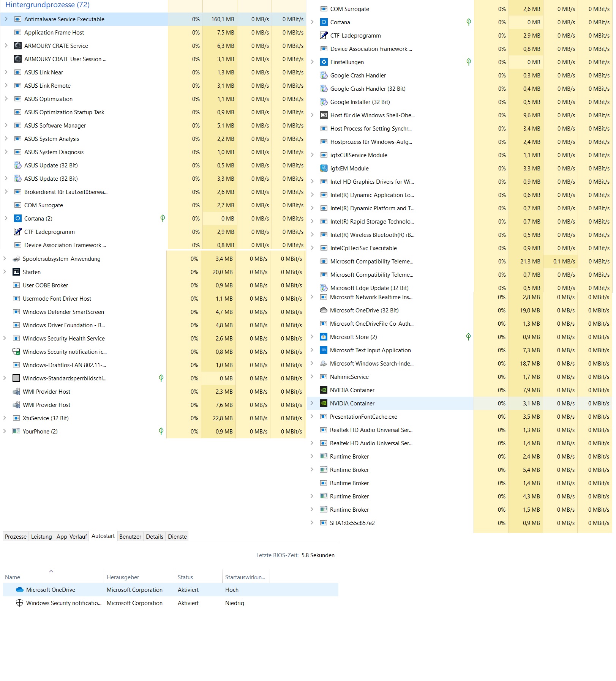Click the 160,1 MB memory value
The width and height of the screenshot is (616, 681).
tap(223, 19)
